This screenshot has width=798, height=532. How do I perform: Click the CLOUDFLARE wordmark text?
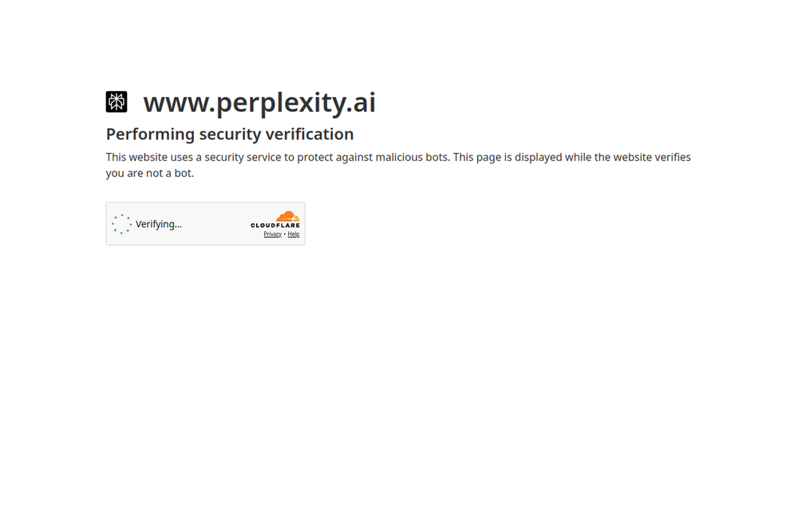(x=275, y=225)
